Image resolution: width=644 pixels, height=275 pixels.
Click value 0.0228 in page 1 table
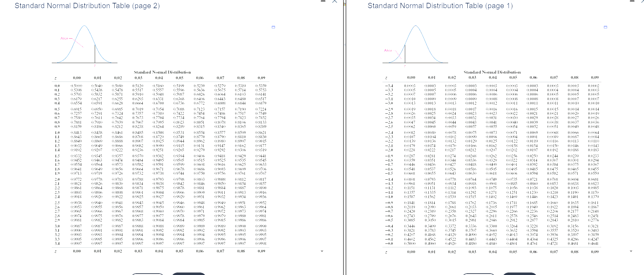(x=411, y=150)
